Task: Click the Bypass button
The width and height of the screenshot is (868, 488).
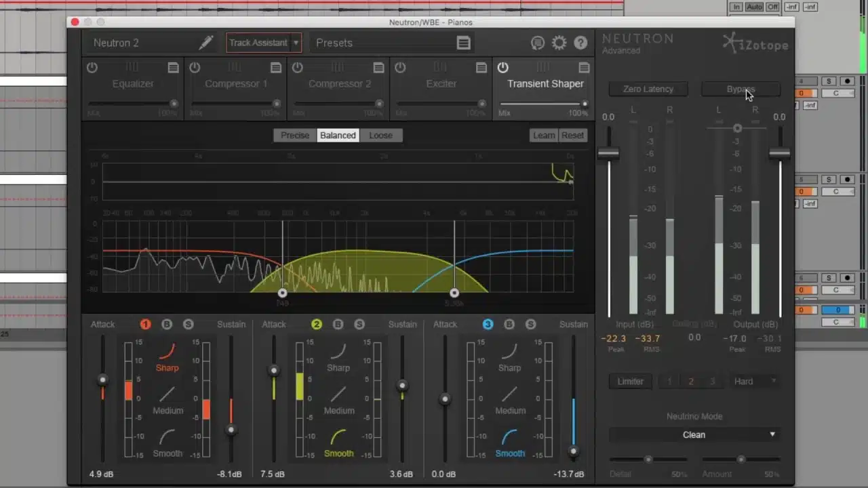Action: coord(741,89)
